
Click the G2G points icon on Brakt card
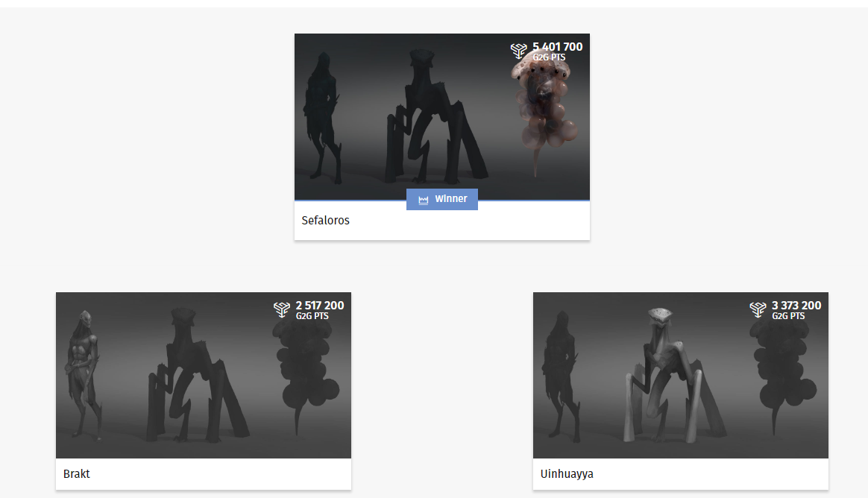click(x=281, y=309)
